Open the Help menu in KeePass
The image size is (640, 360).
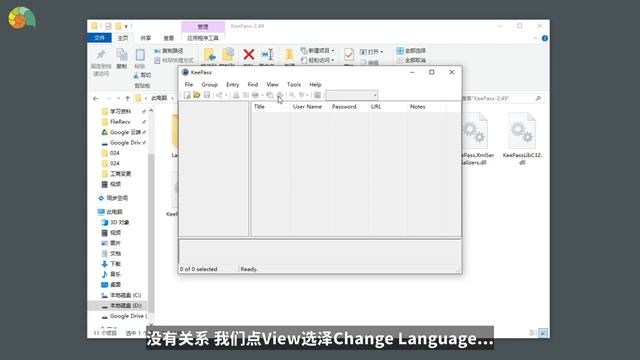[315, 84]
